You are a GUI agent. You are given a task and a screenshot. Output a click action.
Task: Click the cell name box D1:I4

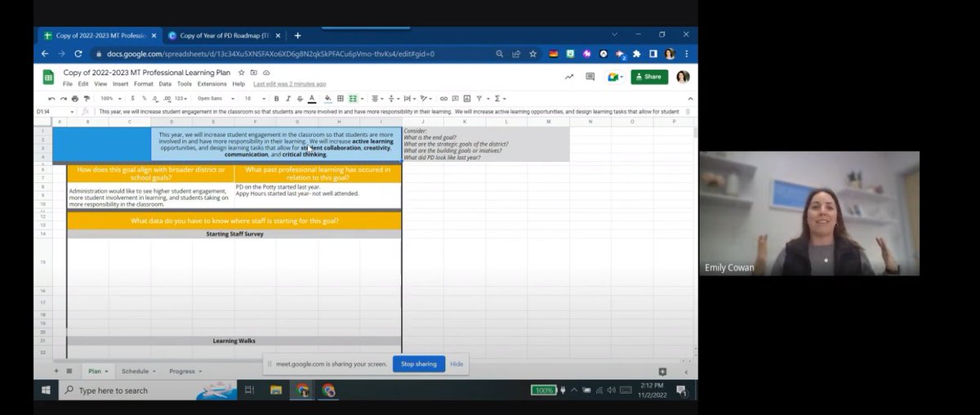tap(55, 111)
